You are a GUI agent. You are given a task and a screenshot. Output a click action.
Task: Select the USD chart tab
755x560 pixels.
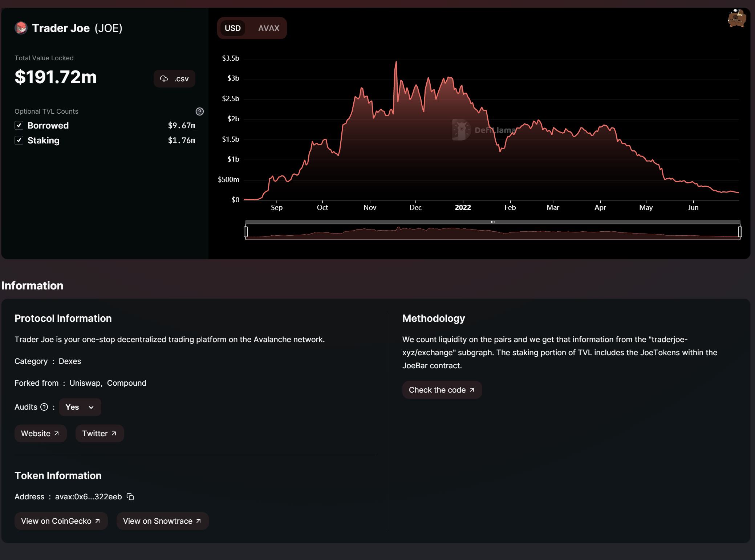232,28
